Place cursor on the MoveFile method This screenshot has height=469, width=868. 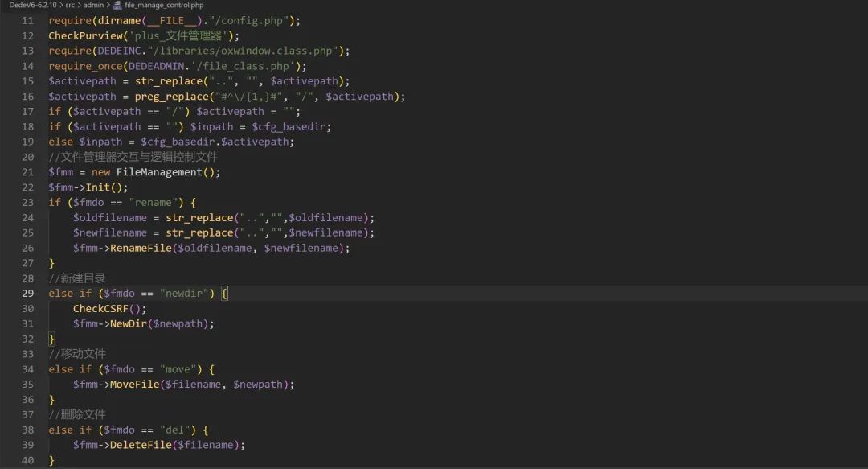(134, 385)
